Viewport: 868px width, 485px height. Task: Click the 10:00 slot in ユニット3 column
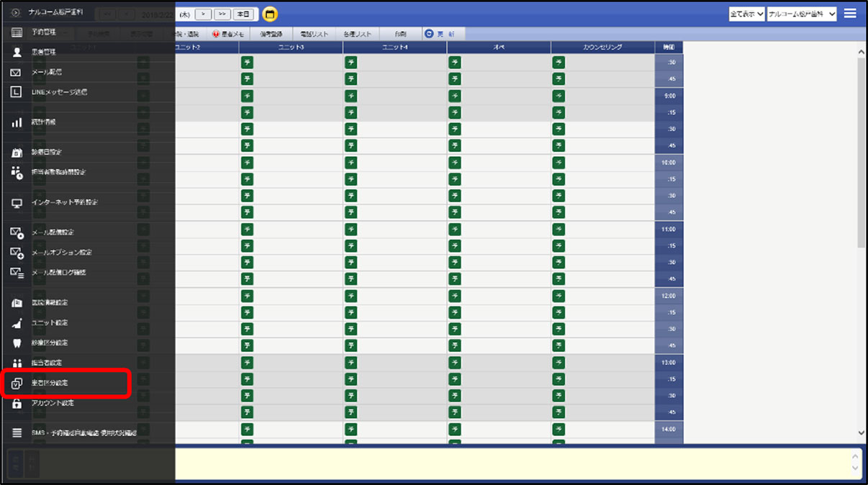[x=291, y=163]
